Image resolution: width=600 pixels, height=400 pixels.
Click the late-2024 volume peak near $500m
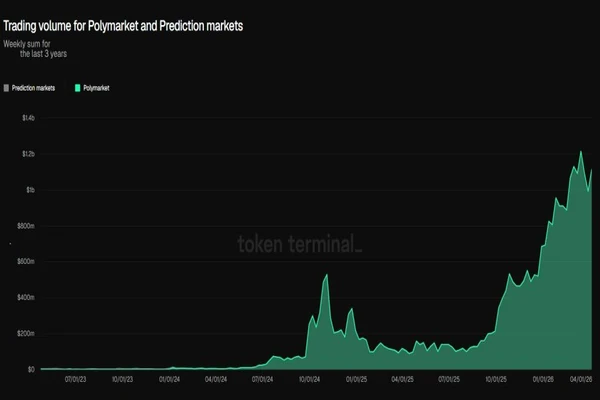326,275
